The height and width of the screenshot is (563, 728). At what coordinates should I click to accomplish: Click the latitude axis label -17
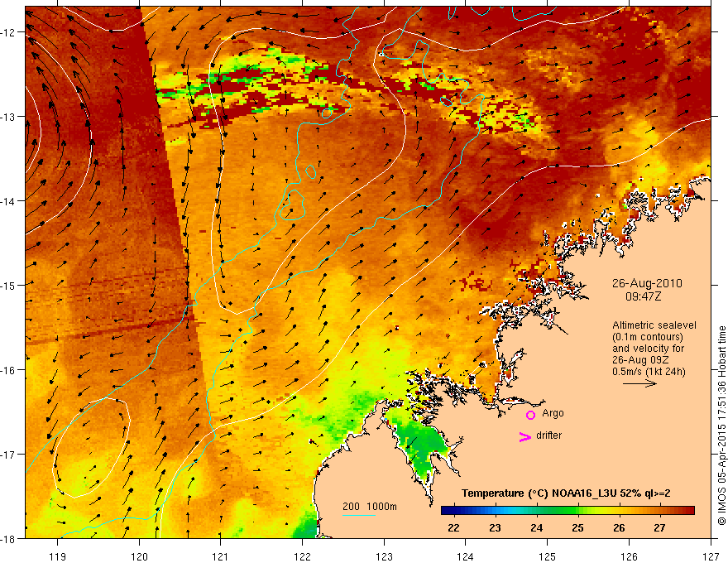tap(7, 455)
